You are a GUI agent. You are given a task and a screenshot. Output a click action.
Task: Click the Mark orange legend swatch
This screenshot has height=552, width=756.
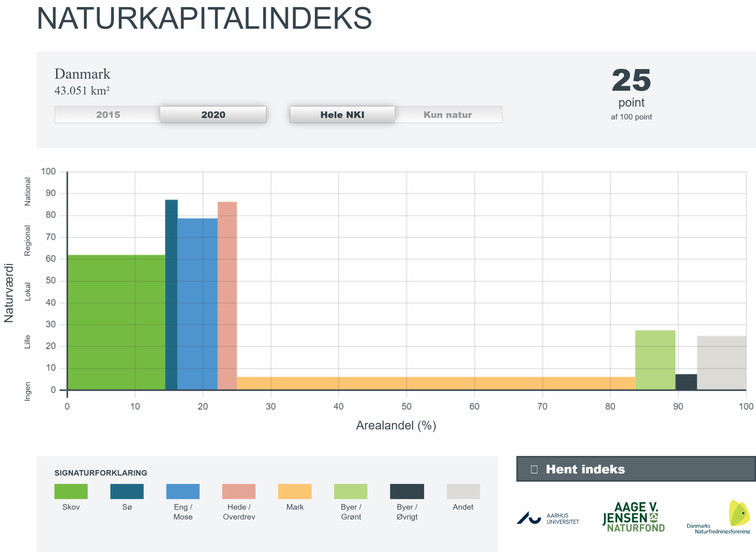tap(295, 491)
